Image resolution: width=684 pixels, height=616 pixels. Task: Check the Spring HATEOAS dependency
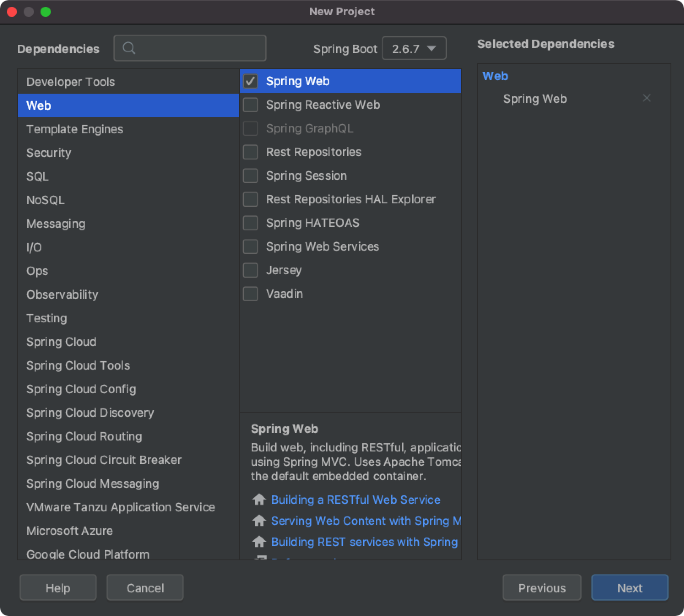point(250,223)
